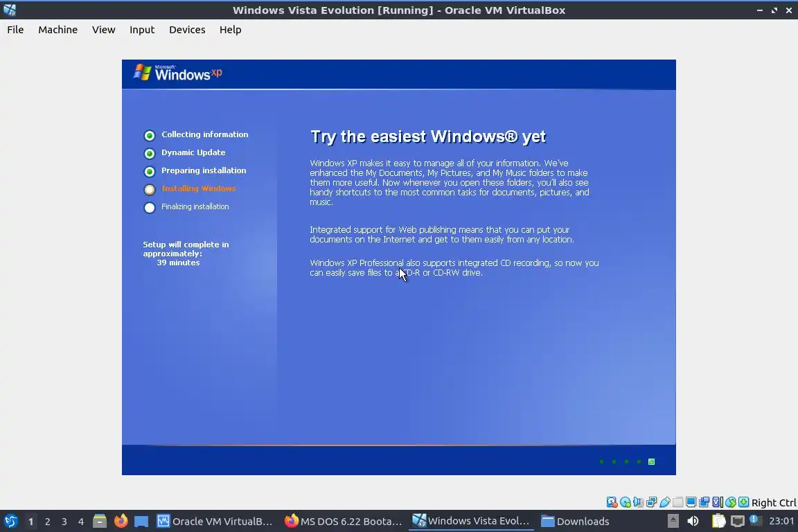798x532 pixels.
Task: Close the VirtualBox window
Action: point(789,10)
